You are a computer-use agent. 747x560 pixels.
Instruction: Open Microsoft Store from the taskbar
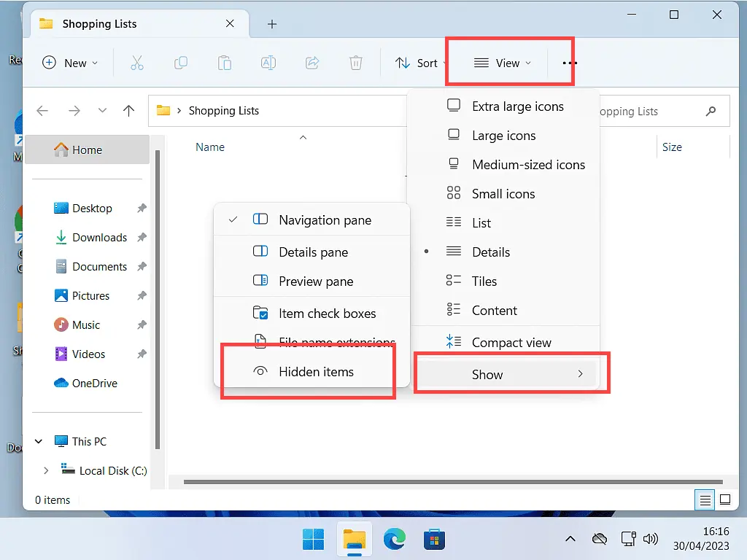coord(434,540)
